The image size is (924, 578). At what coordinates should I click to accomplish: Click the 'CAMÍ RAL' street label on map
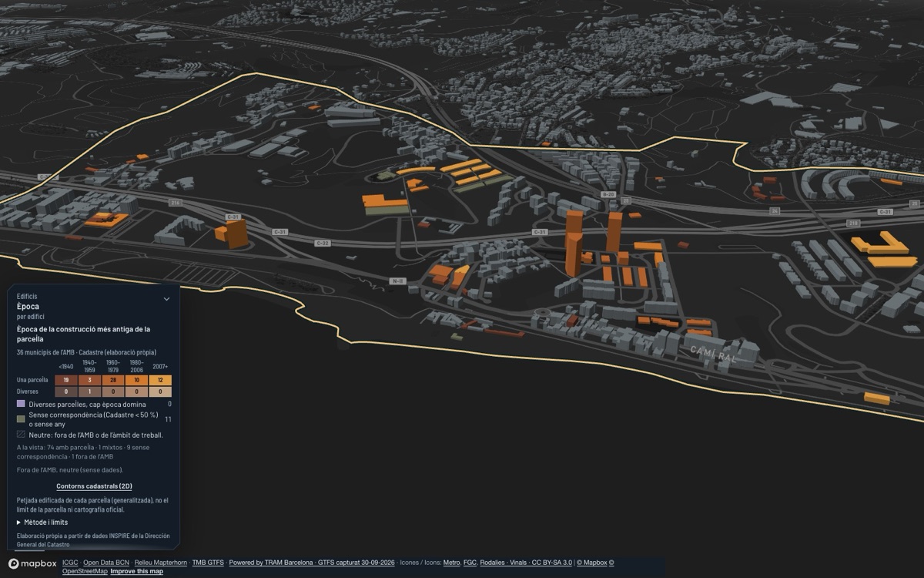714,355
